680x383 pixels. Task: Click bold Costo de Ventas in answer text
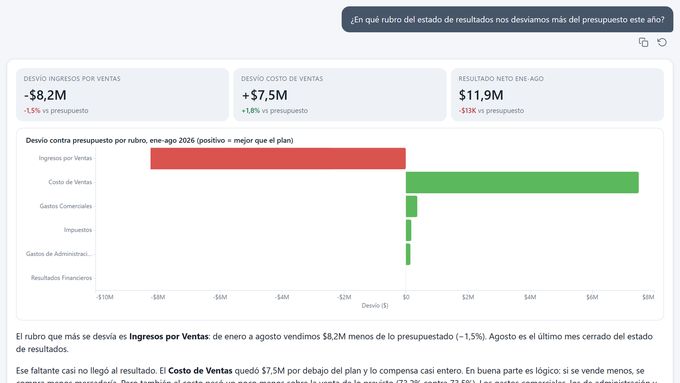[200, 371]
